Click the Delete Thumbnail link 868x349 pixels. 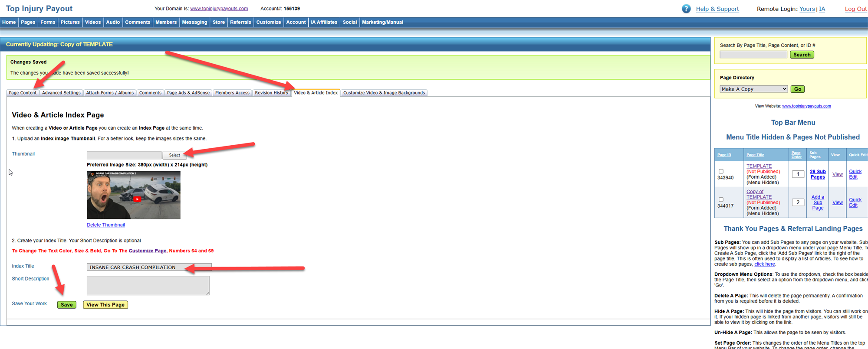click(x=106, y=225)
